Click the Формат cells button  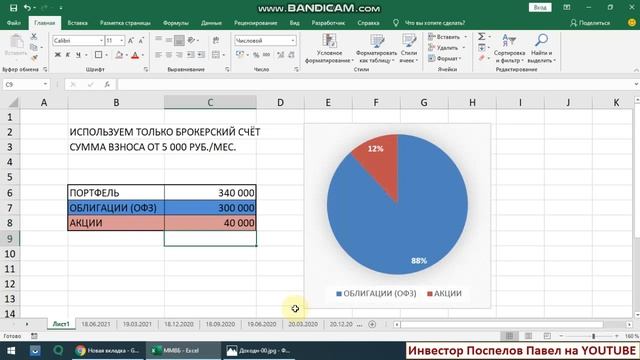coord(445,58)
